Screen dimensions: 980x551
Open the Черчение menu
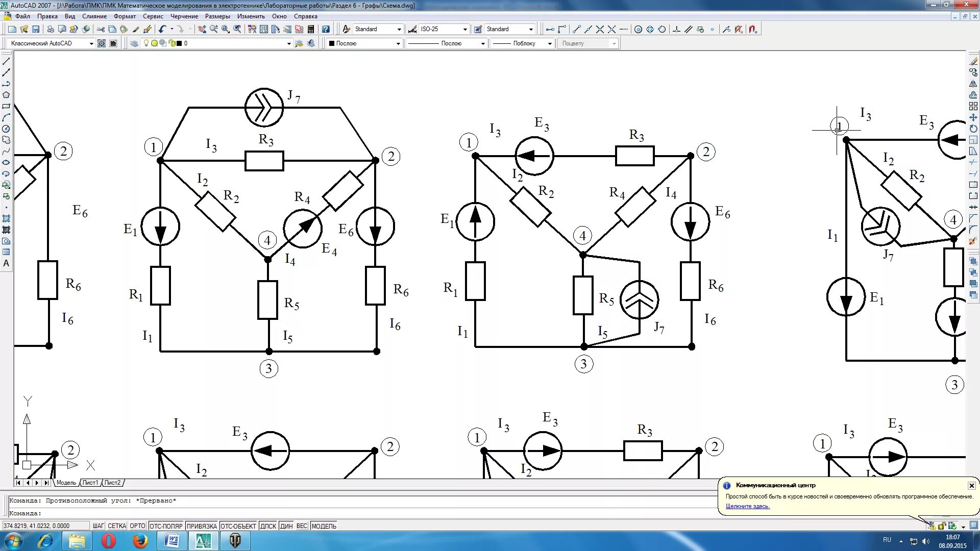[184, 16]
